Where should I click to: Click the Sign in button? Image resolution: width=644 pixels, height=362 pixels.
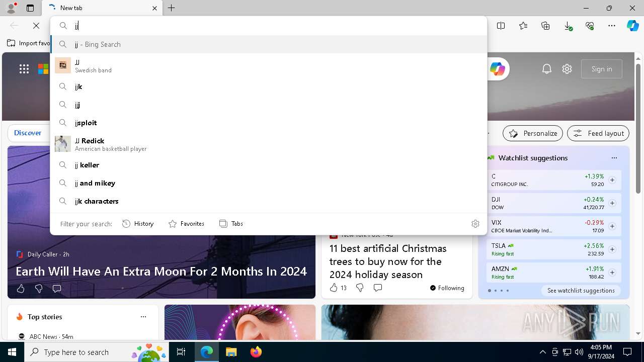click(x=602, y=69)
